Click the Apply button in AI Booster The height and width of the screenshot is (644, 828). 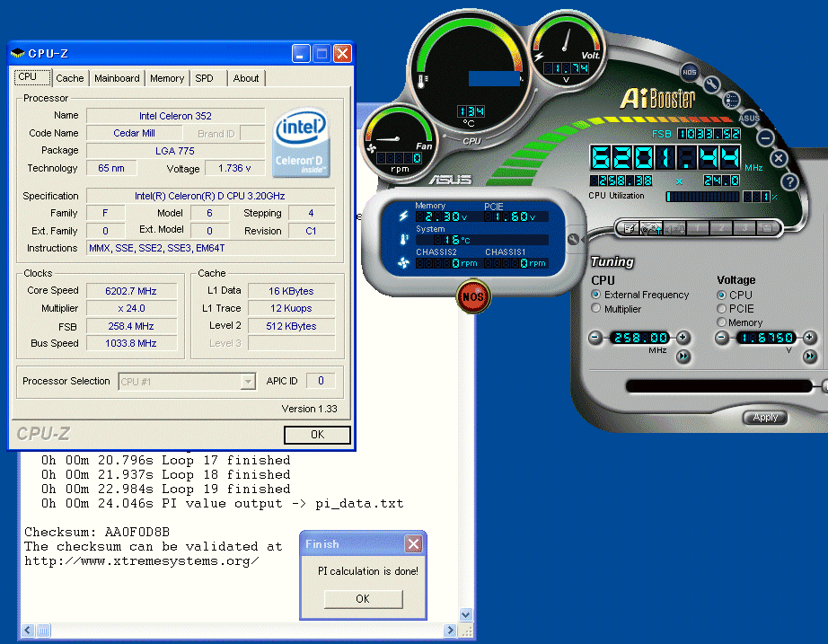(765, 418)
